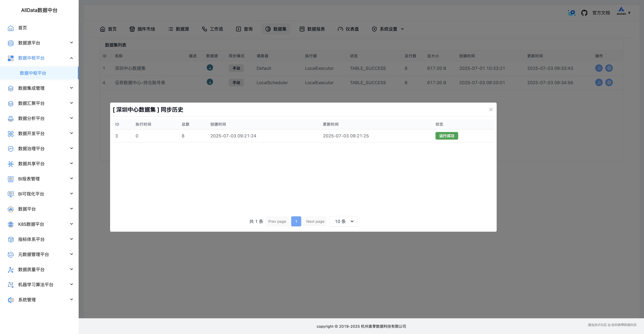Open the 系统设置 dropdown in the navbar
Screen dimensions: 644x334
point(387,29)
